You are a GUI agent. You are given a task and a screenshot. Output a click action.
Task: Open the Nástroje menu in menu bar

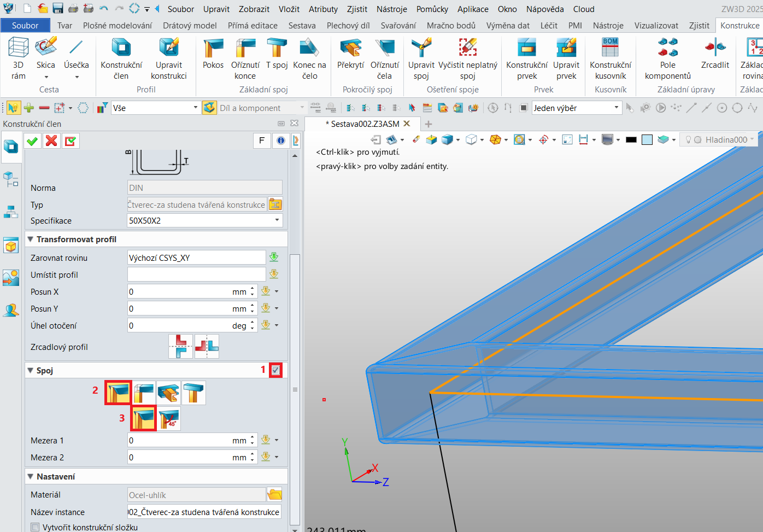click(x=392, y=9)
